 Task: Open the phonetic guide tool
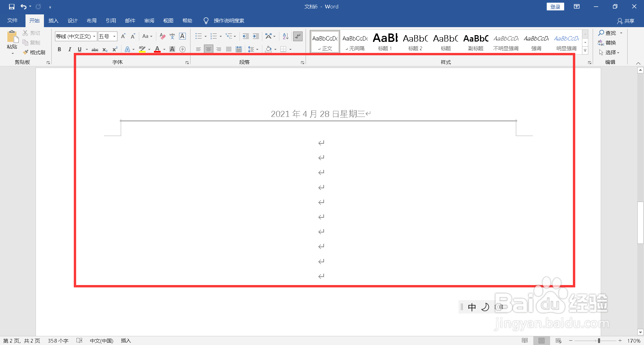(x=172, y=36)
